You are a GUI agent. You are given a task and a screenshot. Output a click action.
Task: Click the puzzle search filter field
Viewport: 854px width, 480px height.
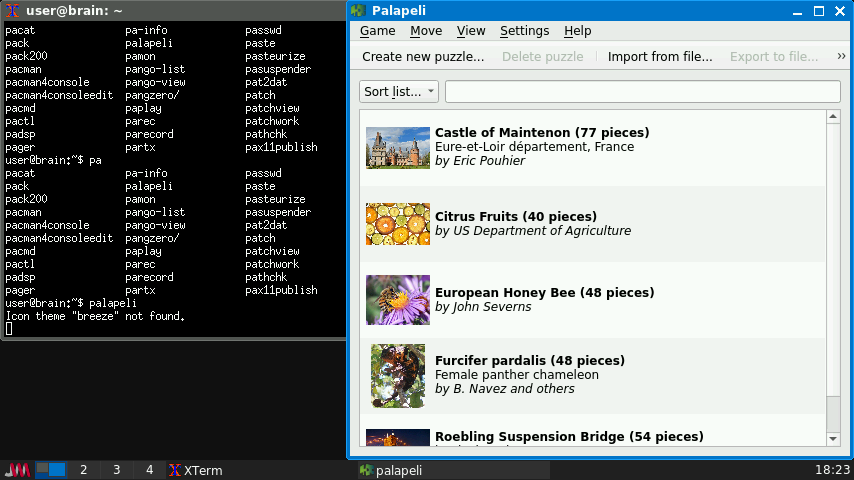pyautogui.click(x=642, y=92)
